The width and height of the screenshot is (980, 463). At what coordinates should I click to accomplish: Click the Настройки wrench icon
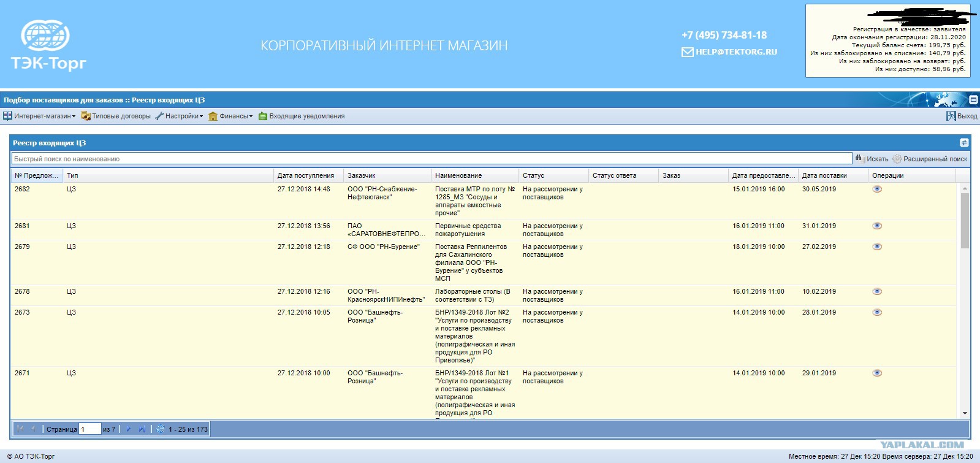tap(159, 116)
